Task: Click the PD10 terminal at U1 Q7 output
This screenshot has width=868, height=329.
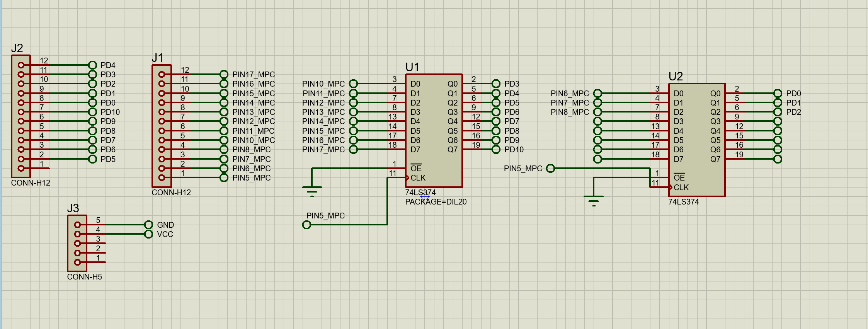Action: click(496, 149)
